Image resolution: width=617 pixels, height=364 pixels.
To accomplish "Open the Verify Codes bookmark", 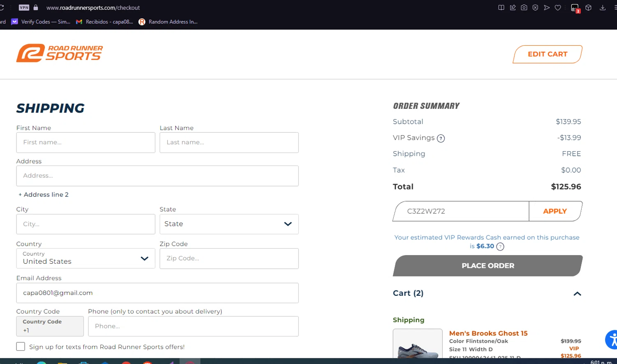I will pyautogui.click(x=41, y=22).
